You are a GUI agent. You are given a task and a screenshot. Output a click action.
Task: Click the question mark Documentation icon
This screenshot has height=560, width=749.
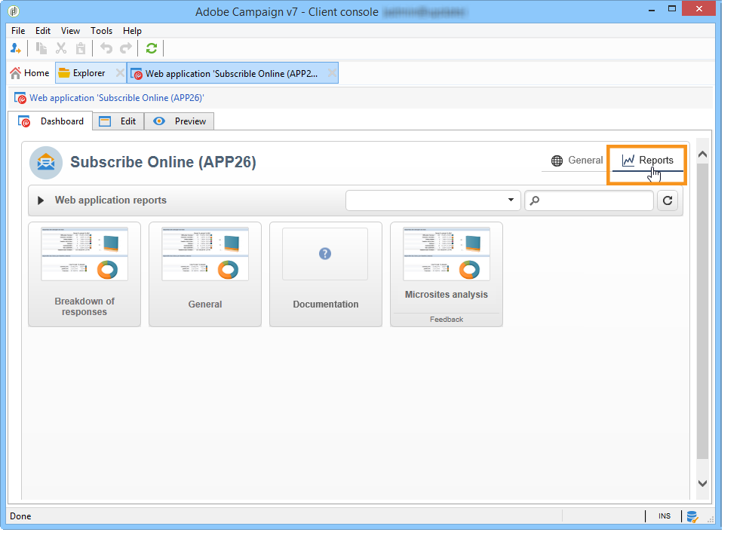[325, 253]
